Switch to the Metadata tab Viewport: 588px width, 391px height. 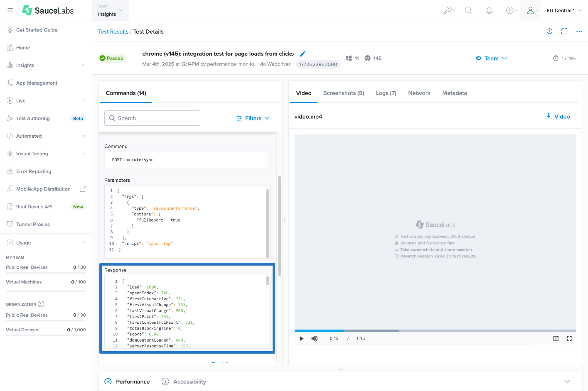(x=455, y=93)
